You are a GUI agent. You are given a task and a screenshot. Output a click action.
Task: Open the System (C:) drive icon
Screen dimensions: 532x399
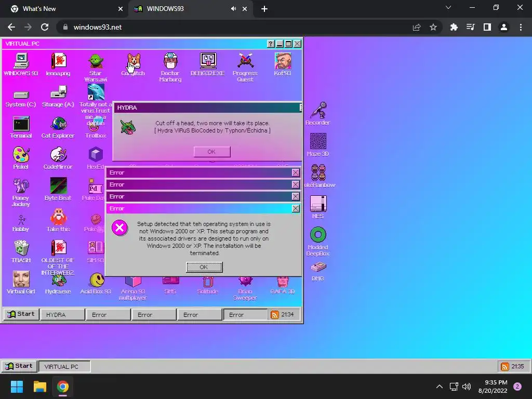[x=21, y=95]
